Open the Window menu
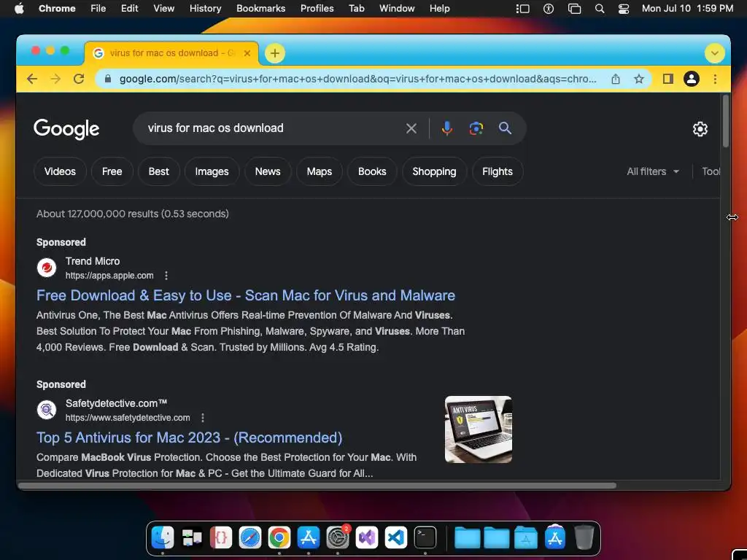This screenshot has height=560, width=747. pyautogui.click(x=397, y=9)
